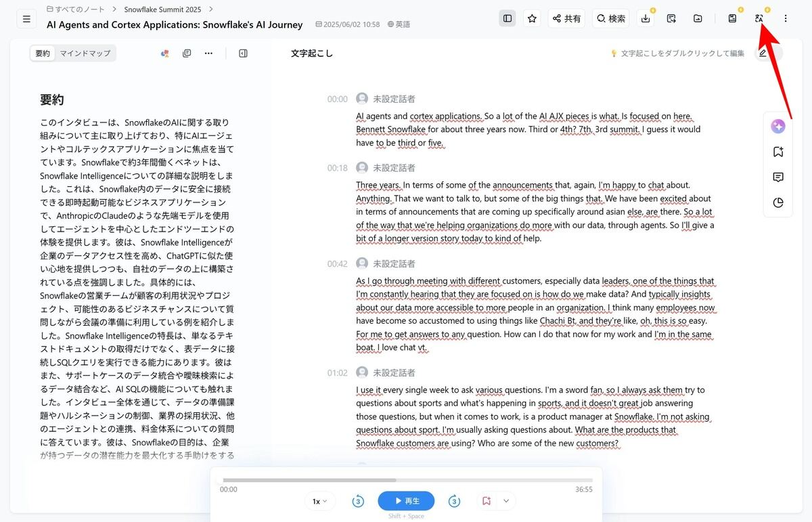Click the 文字起こし heading
The height and width of the screenshot is (522, 812).
312,53
